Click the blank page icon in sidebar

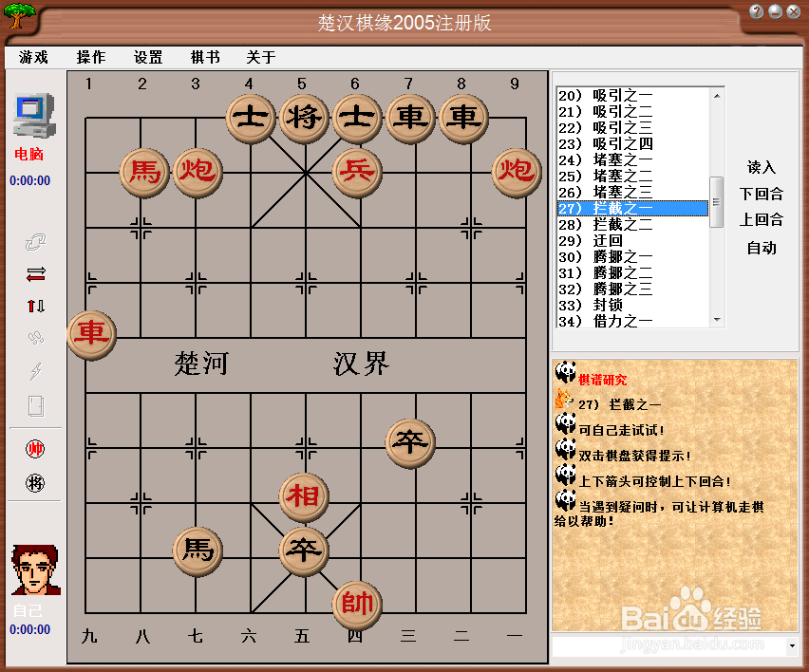pyautogui.click(x=35, y=406)
